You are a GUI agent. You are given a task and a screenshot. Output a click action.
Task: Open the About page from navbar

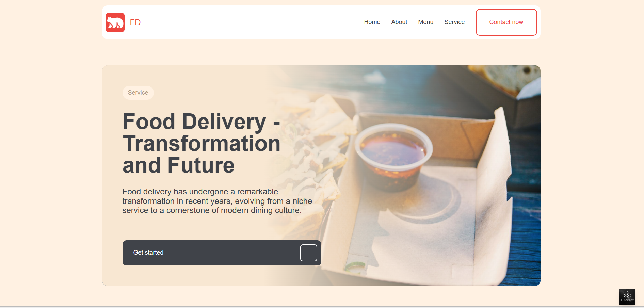coord(399,22)
